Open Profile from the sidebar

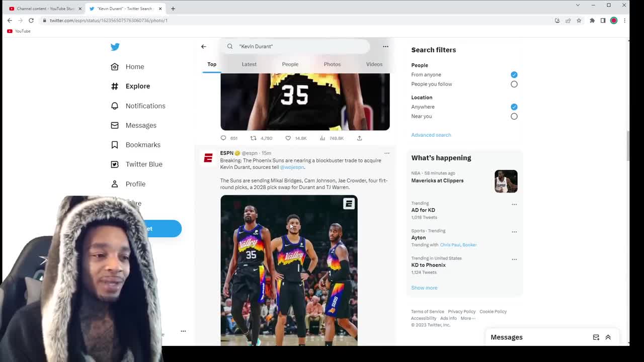click(x=128, y=184)
